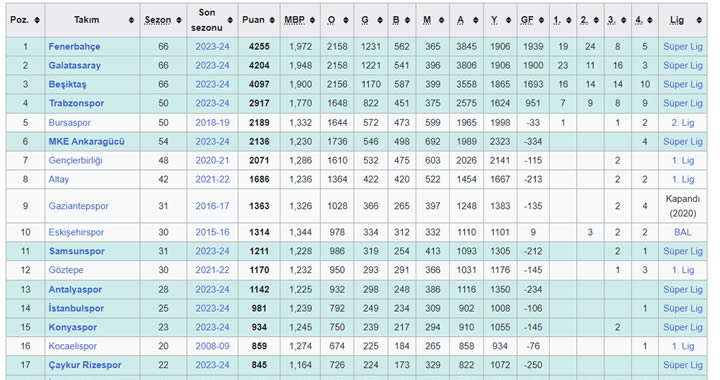Open the Fenerbahçe team link
This screenshot has height=380, width=720.
(x=74, y=46)
